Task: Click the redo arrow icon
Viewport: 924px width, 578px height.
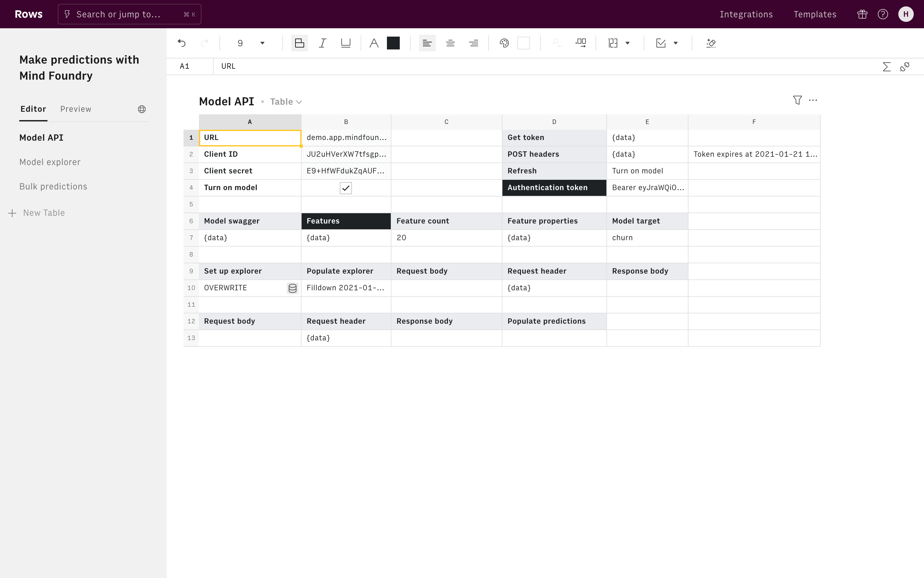Action: tap(205, 43)
